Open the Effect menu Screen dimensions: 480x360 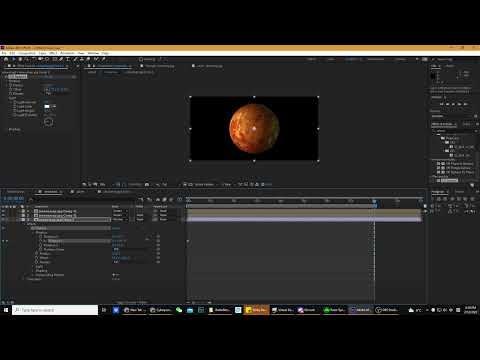click(53, 53)
